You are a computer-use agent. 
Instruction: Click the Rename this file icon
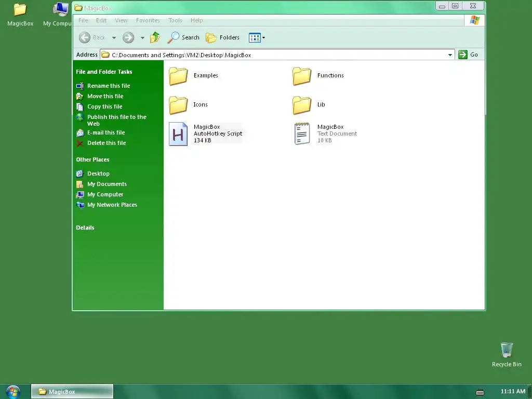79,86
